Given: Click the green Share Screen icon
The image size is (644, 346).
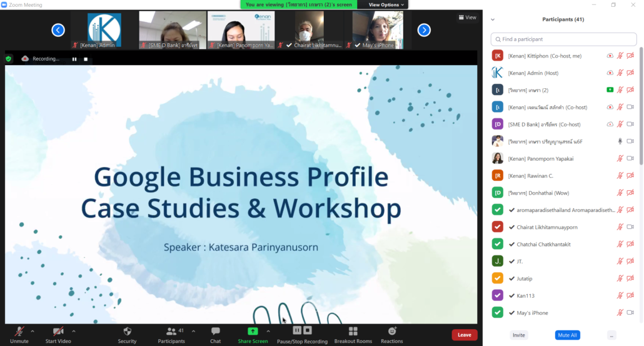Looking at the screenshot, I should (x=253, y=331).
